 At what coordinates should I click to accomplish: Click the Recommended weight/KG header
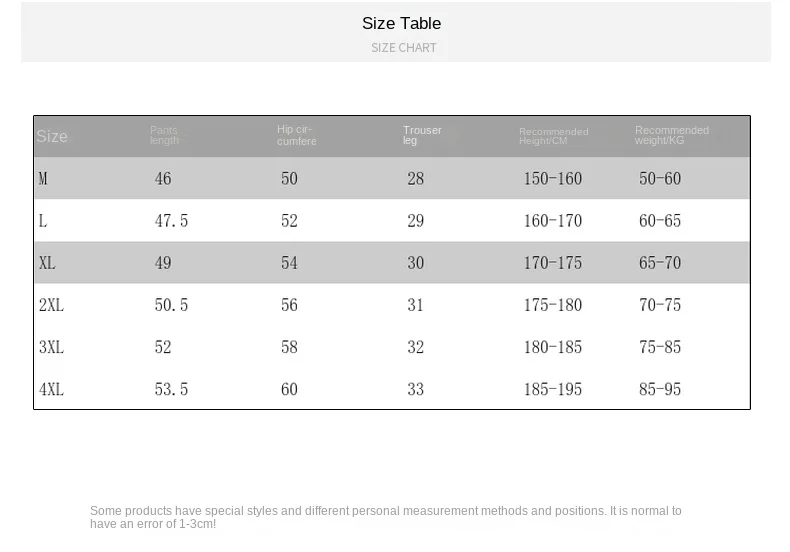[x=671, y=136]
